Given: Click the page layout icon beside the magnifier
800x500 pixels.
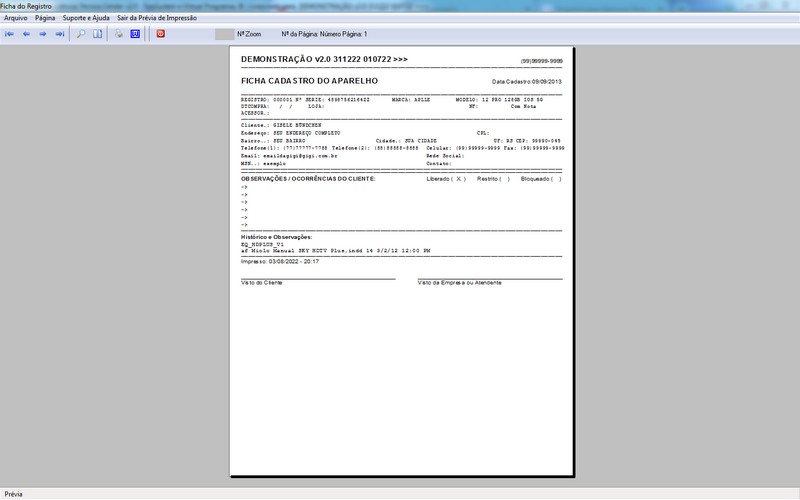Looking at the screenshot, I should coord(98,34).
